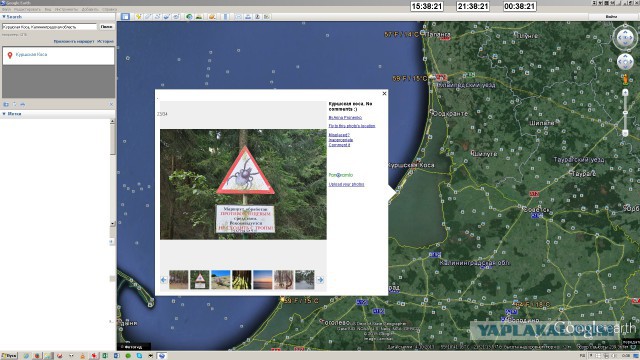Image resolution: width=640 pixels, height=360 pixels.
Task: Click the Upload your photos link
Action: click(x=347, y=184)
